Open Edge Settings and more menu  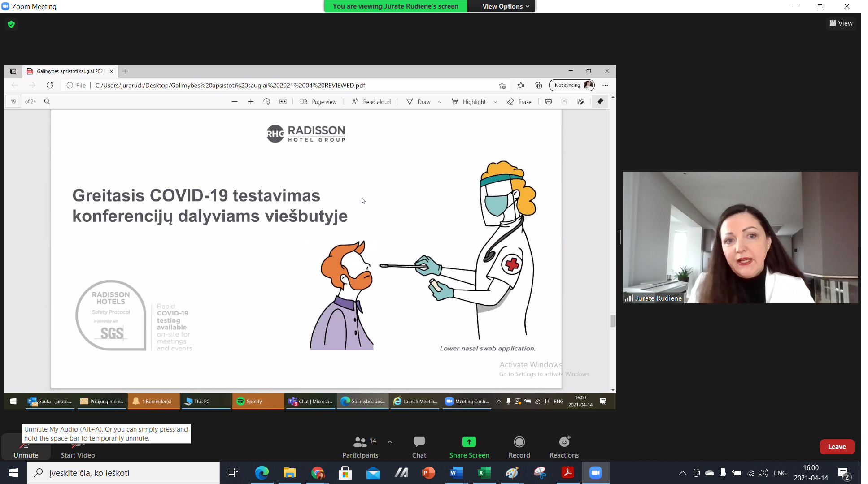click(605, 85)
